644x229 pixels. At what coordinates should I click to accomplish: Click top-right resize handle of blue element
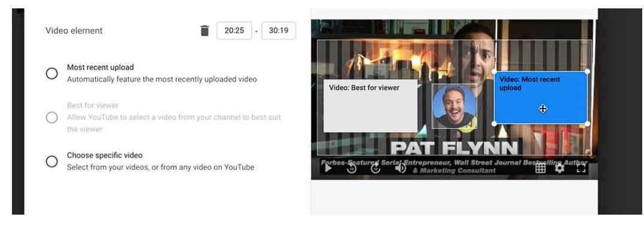click(x=587, y=71)
